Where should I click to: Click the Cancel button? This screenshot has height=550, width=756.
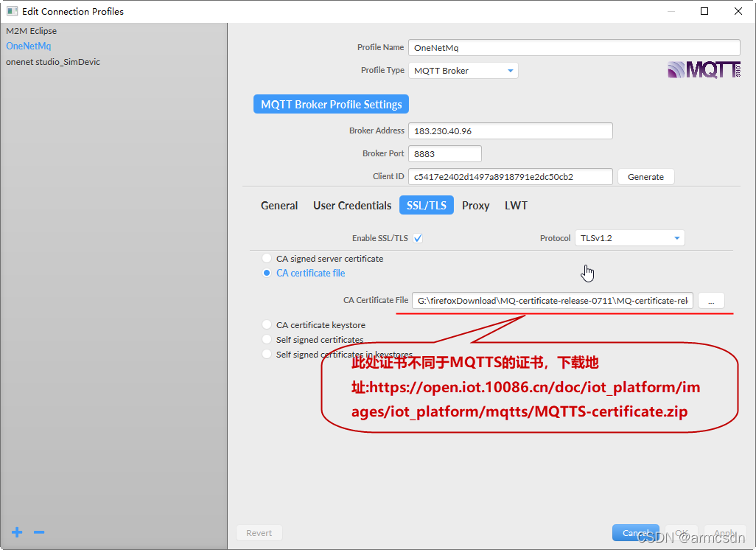coord(635,532)
